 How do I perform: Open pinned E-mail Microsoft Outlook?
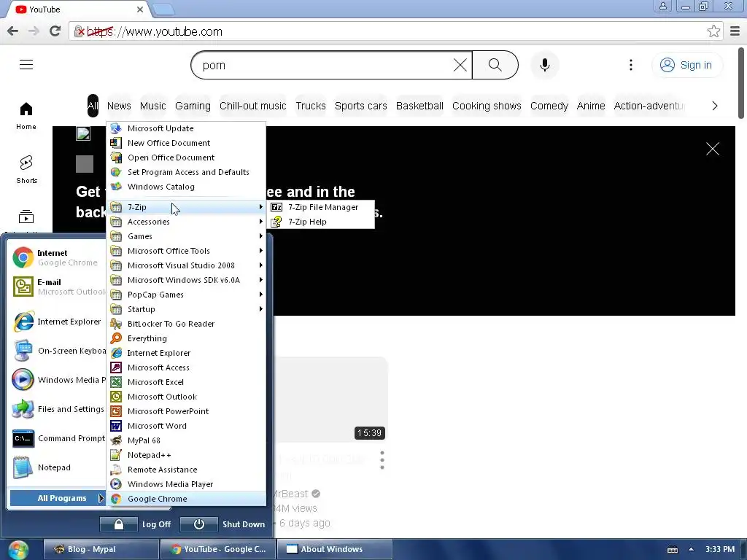(57, 287)
